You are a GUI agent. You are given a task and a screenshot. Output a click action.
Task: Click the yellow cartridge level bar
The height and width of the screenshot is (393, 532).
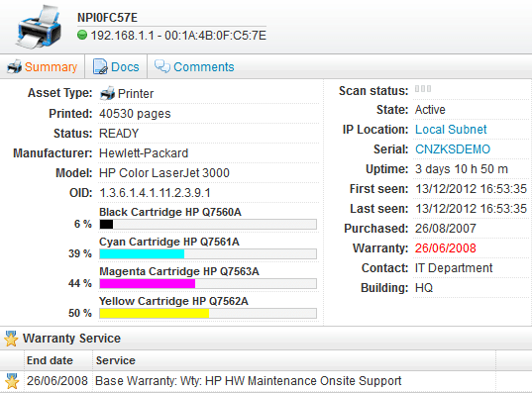coord(208,314)
